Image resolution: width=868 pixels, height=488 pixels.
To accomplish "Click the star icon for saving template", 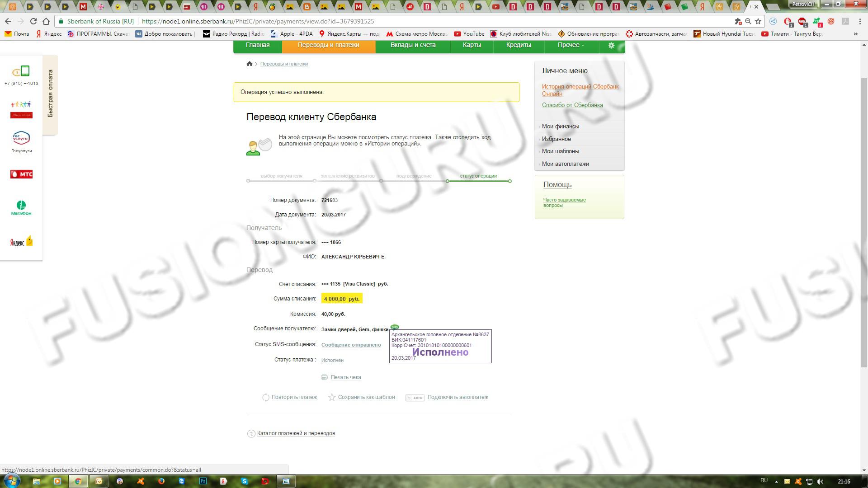I will pyautogui.click(x=332, y=397).
